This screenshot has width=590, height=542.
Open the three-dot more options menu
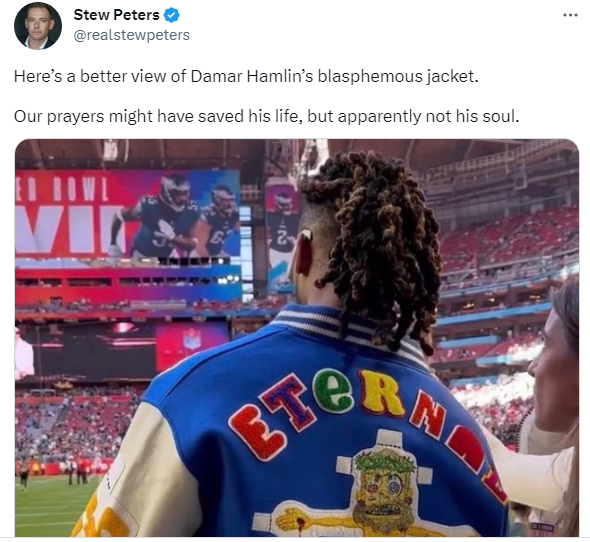click(x=570, y=15)
